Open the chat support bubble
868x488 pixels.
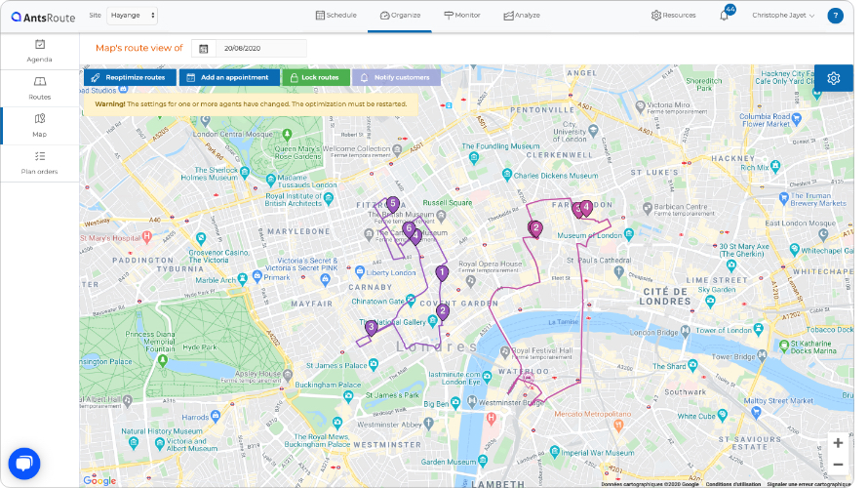click(x=23, y=463)
